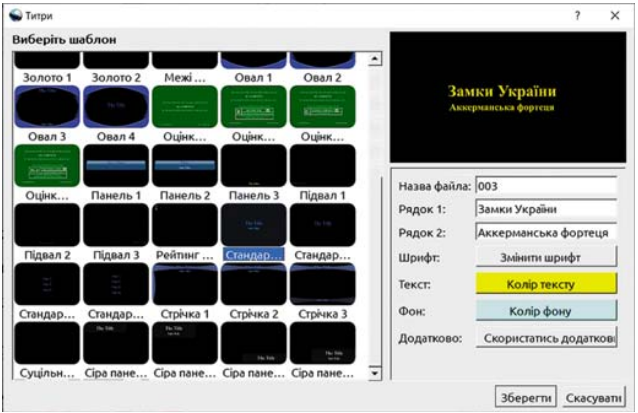Click the template list scroll-up arrow
Screen dimensions: 638x413
[x=376, y=61]
